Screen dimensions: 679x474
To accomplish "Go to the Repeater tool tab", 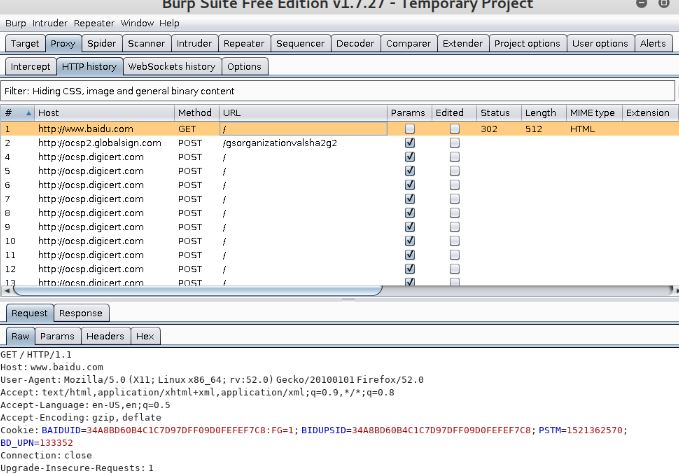I will click(x=243, y=44).
